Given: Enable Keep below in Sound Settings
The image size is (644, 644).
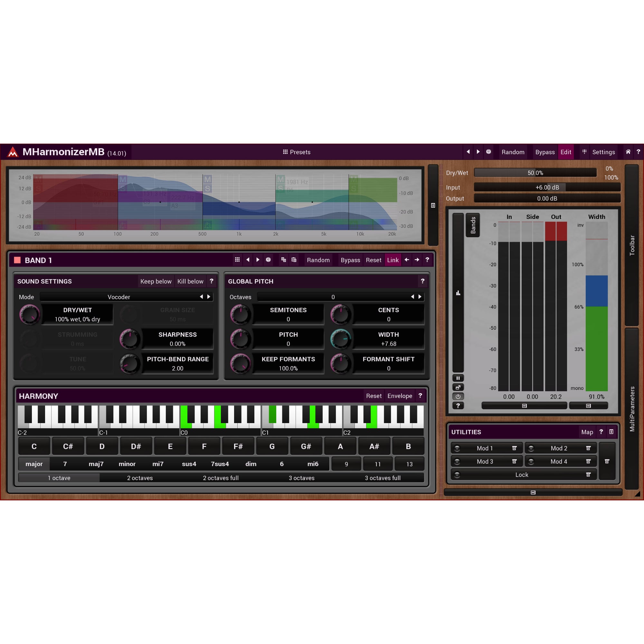Looking at the screenshot, I should tap(156, 281).
